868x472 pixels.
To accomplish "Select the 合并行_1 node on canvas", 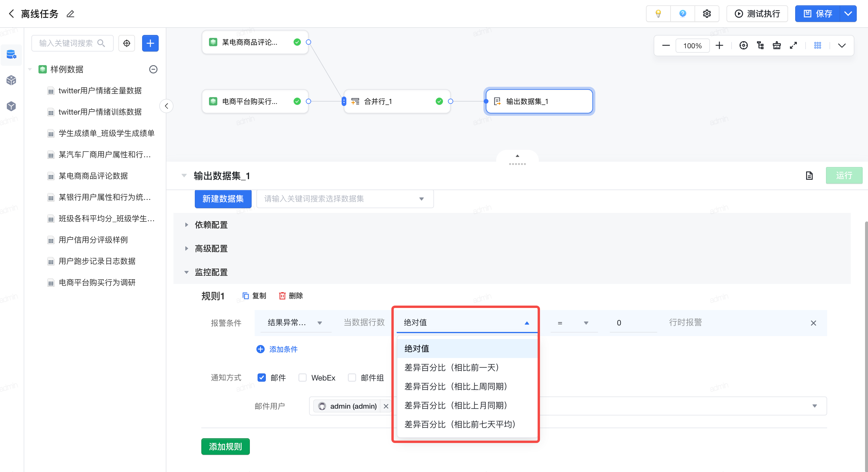I will pos(397,101).
